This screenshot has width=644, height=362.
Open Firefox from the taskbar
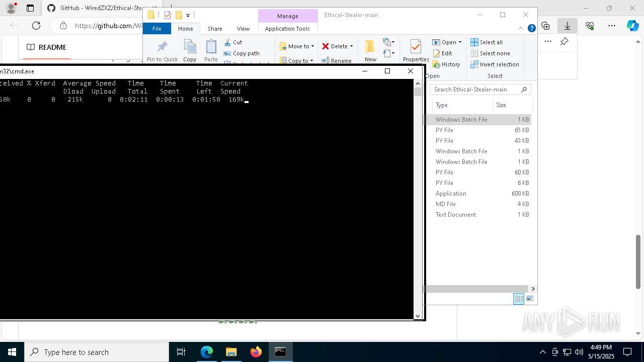(x=256, y=352)
